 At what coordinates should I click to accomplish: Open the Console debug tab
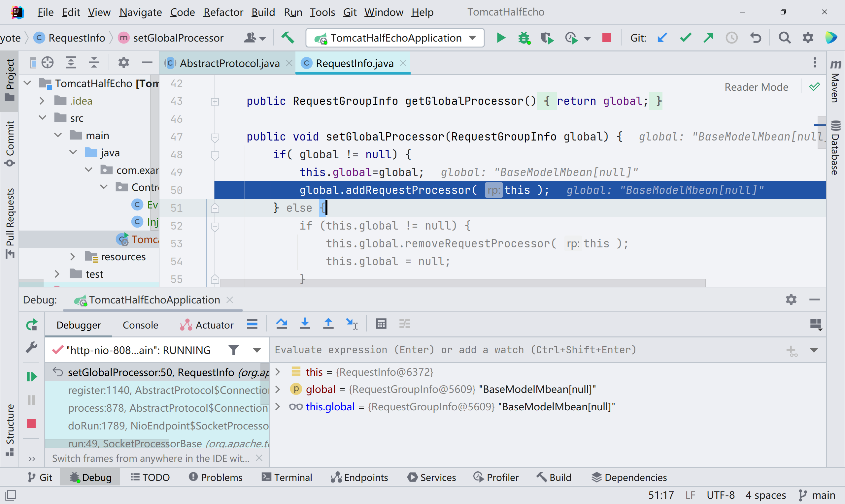point(140,325)
